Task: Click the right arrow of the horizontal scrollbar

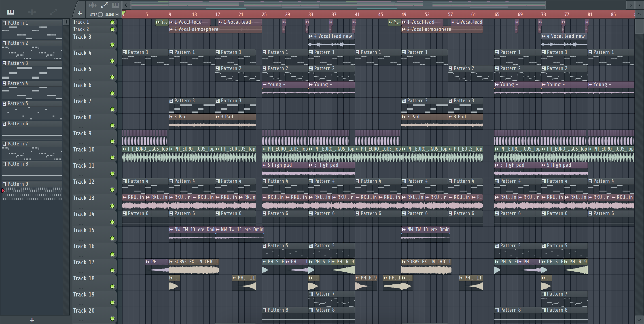Action: (631, 5)
